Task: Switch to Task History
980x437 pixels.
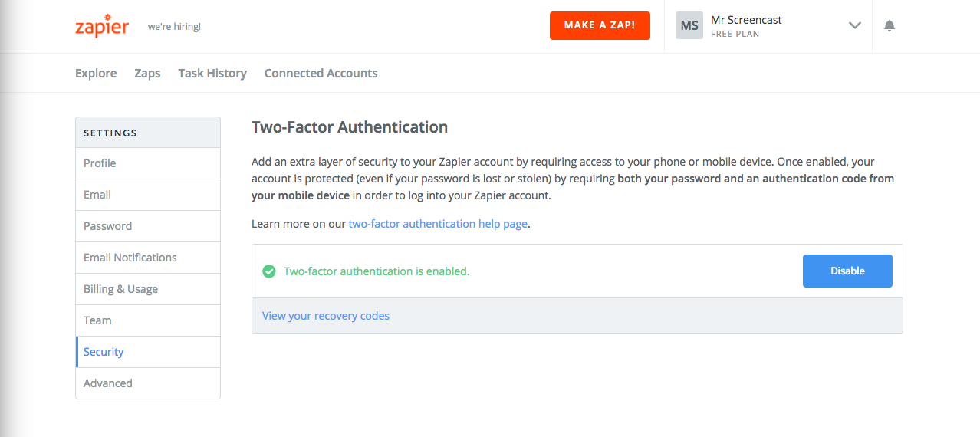Action: [212, 74]
